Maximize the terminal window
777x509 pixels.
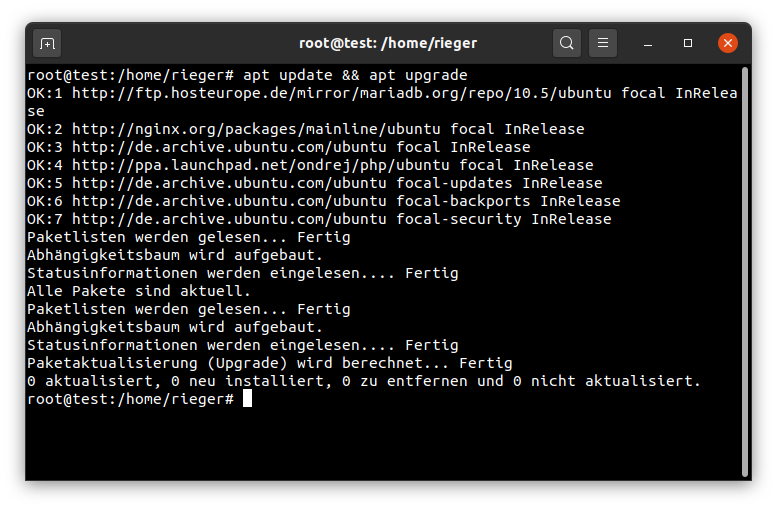688,43
